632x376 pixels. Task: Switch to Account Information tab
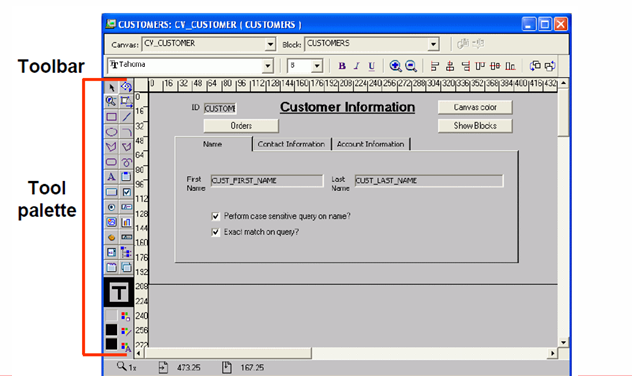[370, 144]
